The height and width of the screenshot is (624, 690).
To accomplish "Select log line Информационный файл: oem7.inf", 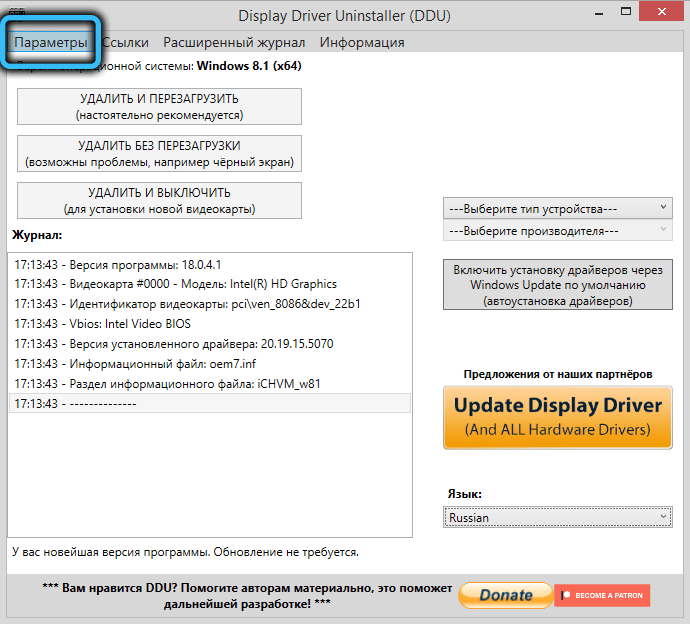I will 210,364.
